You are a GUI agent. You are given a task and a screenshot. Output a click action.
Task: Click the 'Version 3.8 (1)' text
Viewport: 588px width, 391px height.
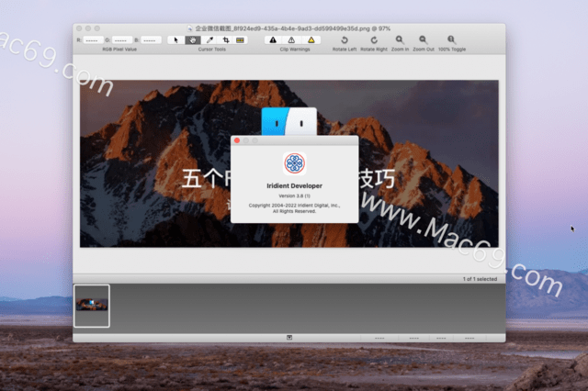tap(294, 195)
